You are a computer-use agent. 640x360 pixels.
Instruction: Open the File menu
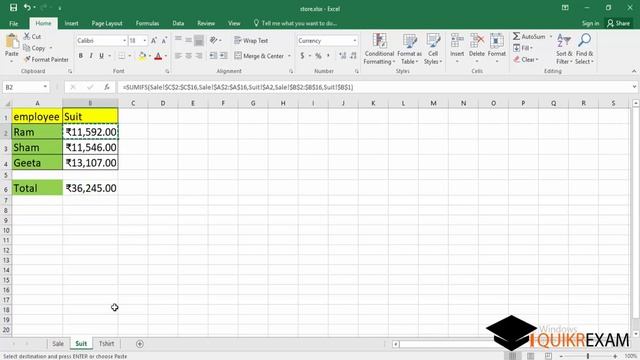pos(13,23)
